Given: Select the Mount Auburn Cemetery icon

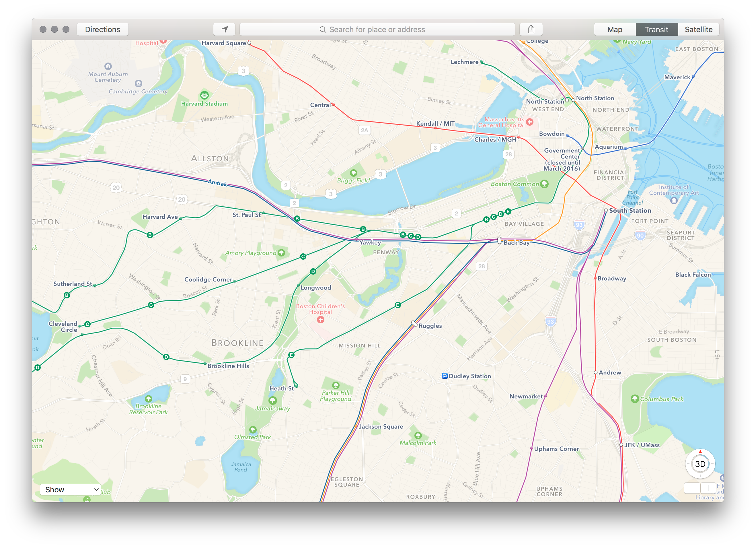Looking at the screenshot, I should pyautogui.click(x=108, y=66).
